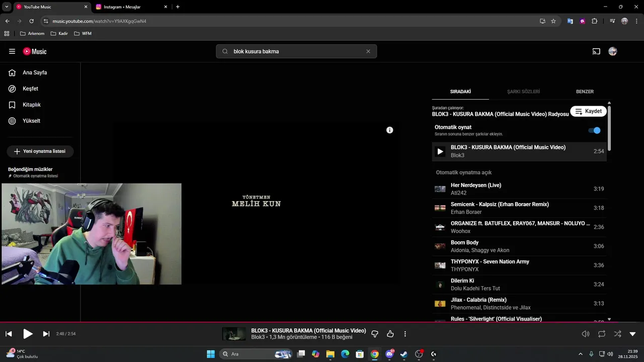Toggle the Otomatik oynat switch

[594, 130]
